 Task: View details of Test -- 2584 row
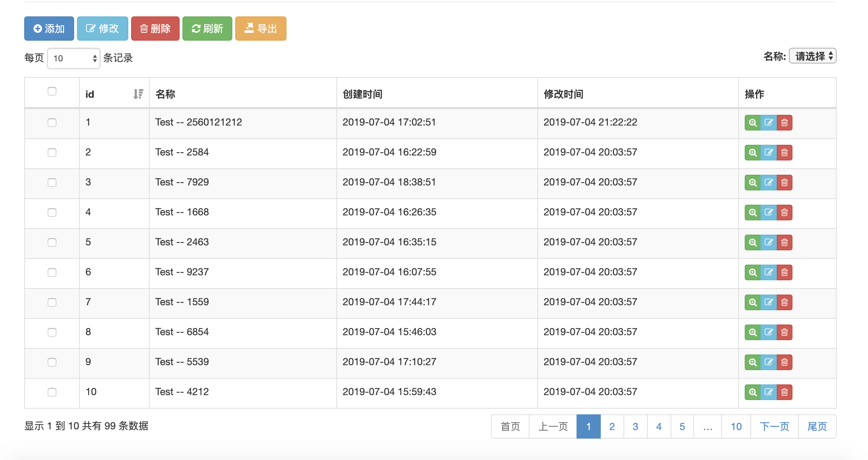[753, 153]
